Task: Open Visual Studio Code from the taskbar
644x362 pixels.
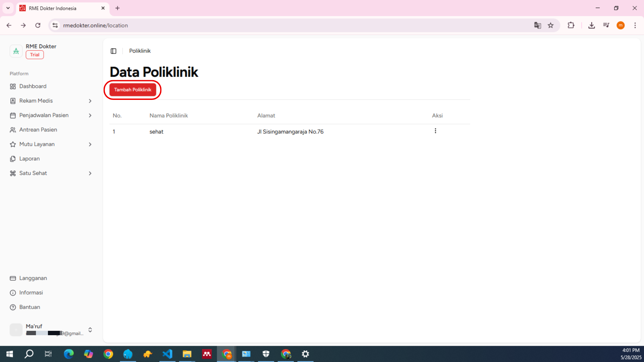Action: [x=167, y=354]
